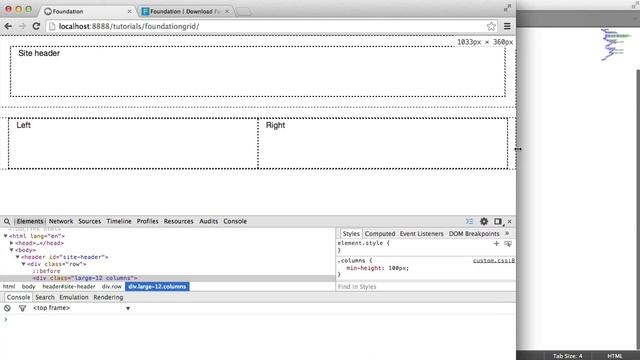The width and height of the screenshot is (640, 360).
Task: Open the Audits panel
Action: pyautogui.click(x=208, y=221)
